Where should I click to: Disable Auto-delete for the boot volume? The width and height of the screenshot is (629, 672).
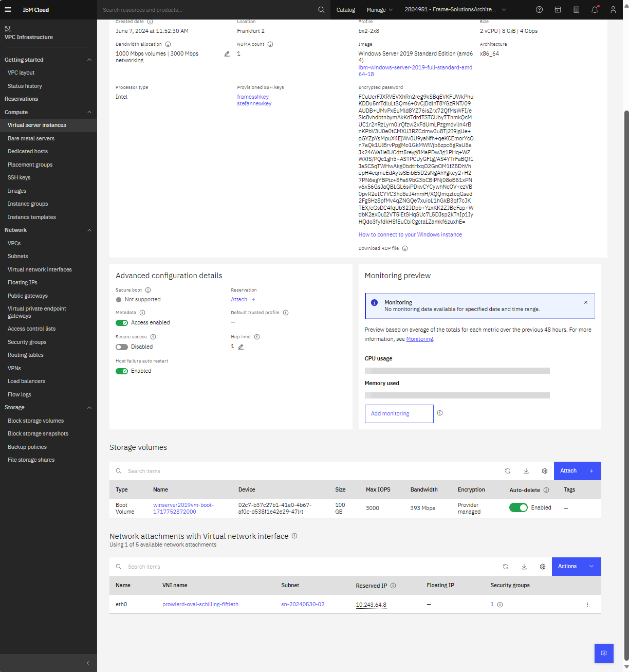(x=519, y=507)
